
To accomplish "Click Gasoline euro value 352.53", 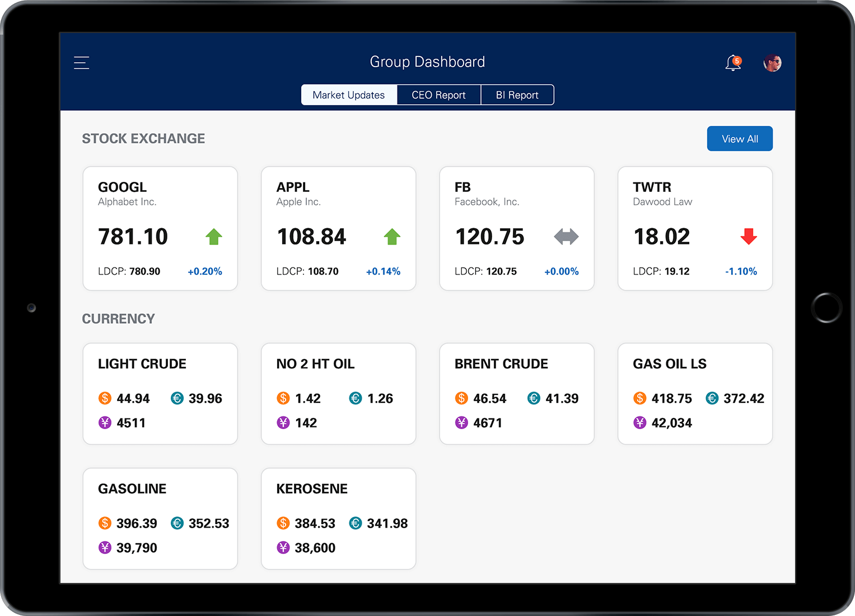I will click(x=209, y=523).
